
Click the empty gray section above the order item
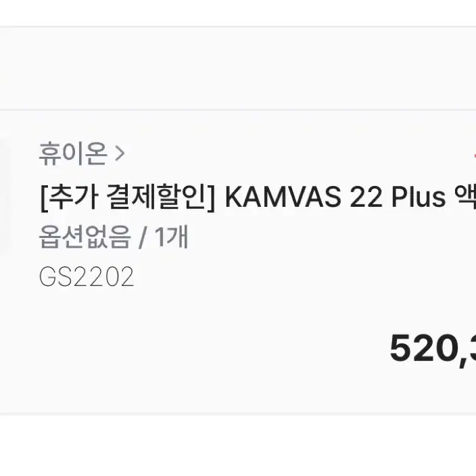point(238,68)
